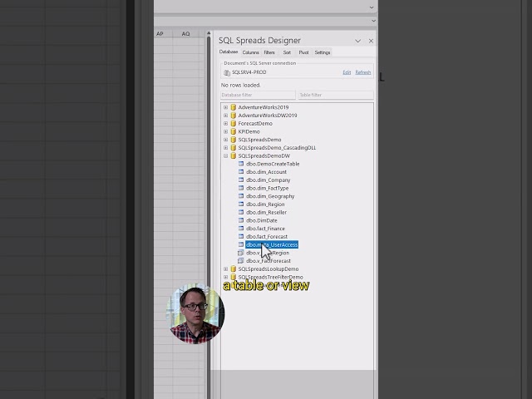
Task: Click the Table filter field
Action: 336,95
